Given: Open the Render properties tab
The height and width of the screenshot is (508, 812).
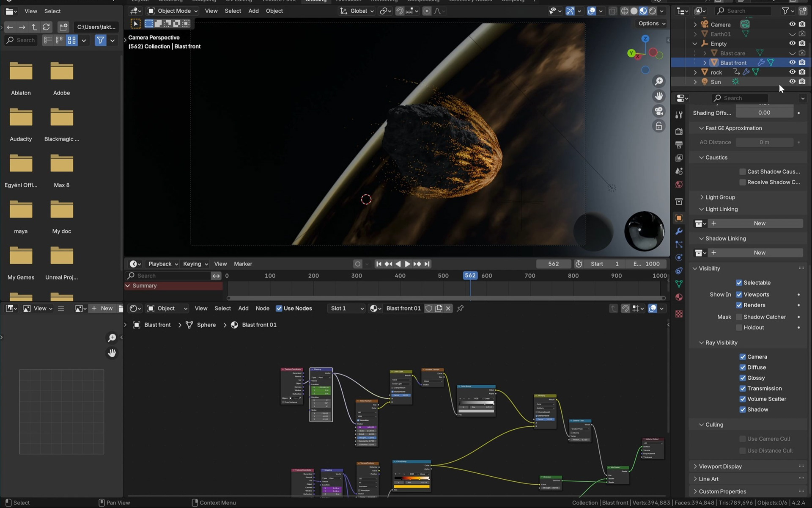Looking at the screenshot, I should pyautogui.click(x=679, y=131).
